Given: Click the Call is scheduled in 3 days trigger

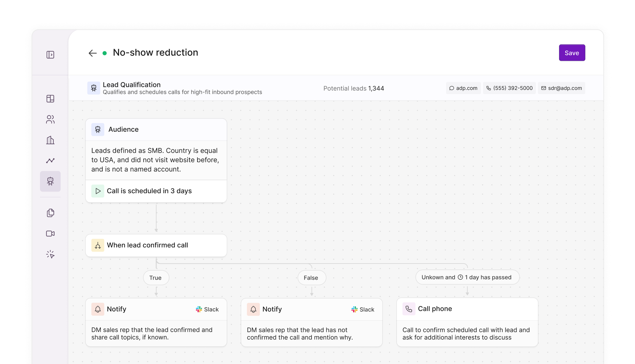Looking at the screenshot, I should click(149, 191).
